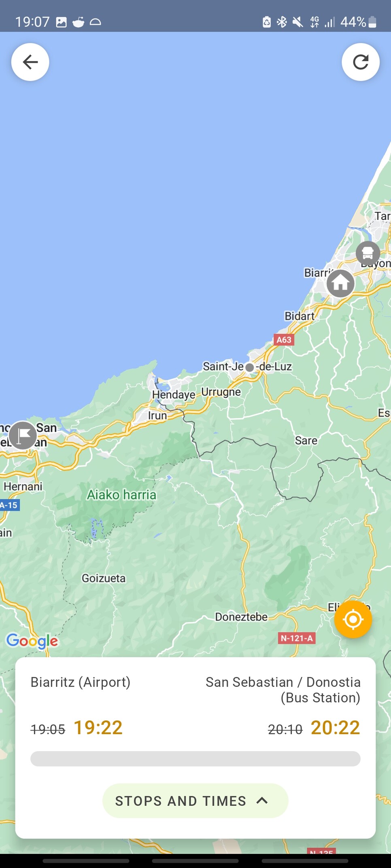Image resolution: width=391 pixels, height=868 pixels.
Task: Tap the gray trip progress bar
Action: tap(195, 759)
